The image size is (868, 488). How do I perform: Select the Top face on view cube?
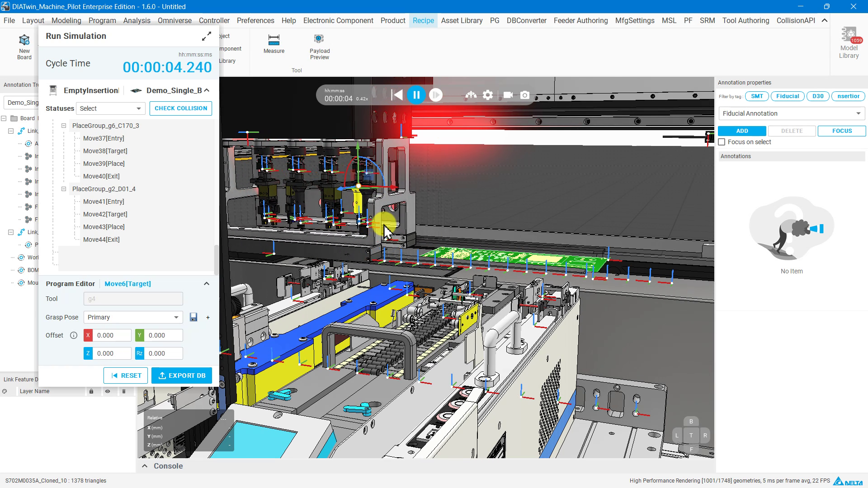click(x=691, y=436)
